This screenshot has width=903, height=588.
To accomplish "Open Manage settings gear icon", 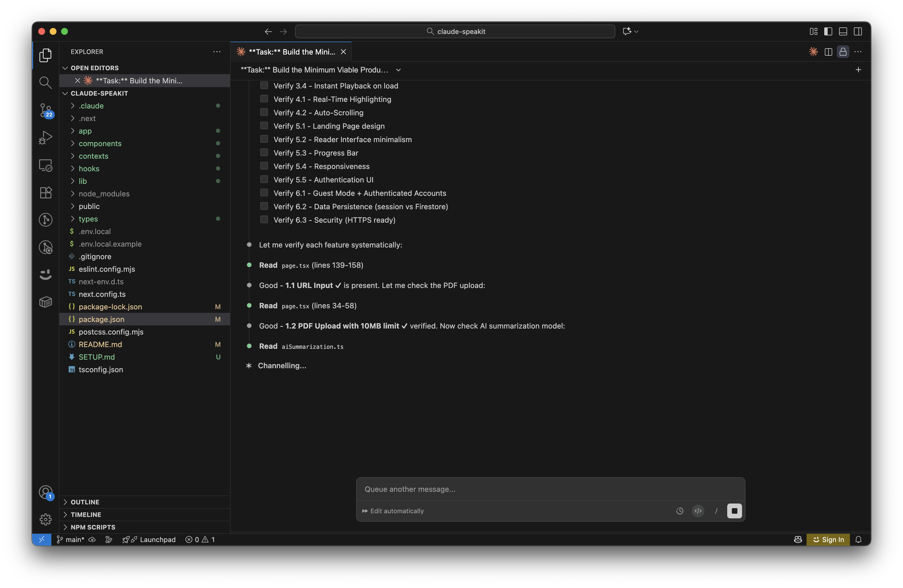I will [x=46, y=519].
